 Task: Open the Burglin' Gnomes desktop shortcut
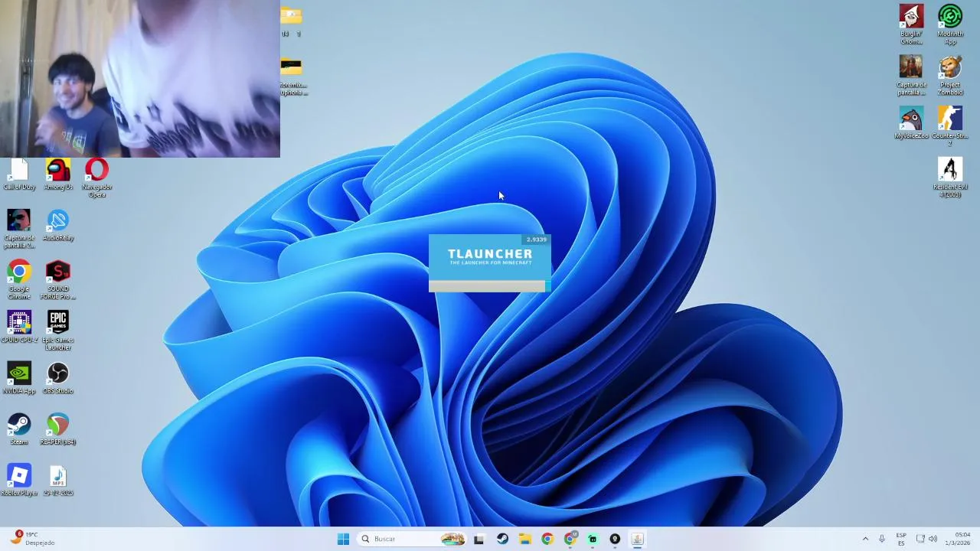[x=911, y=24]
